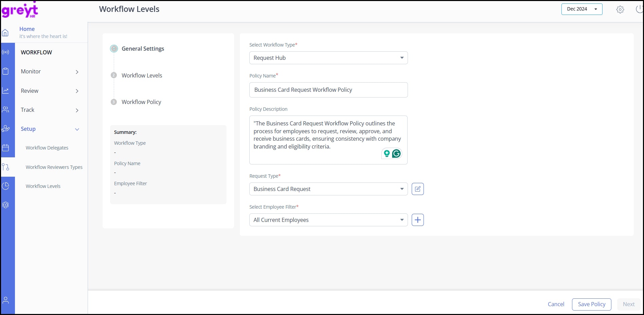Expand the Review menu chevron
This screenshot has width=644, height=315.
[x=77, y=91]
